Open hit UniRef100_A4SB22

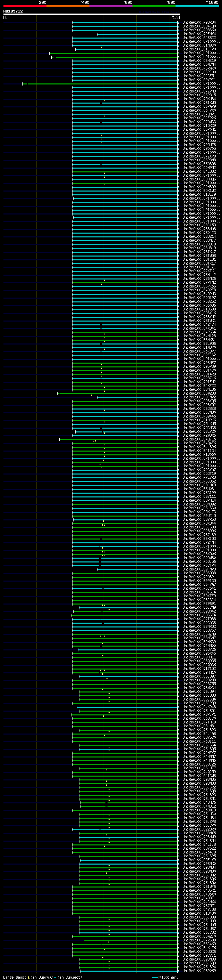click(x=199, y=38)
